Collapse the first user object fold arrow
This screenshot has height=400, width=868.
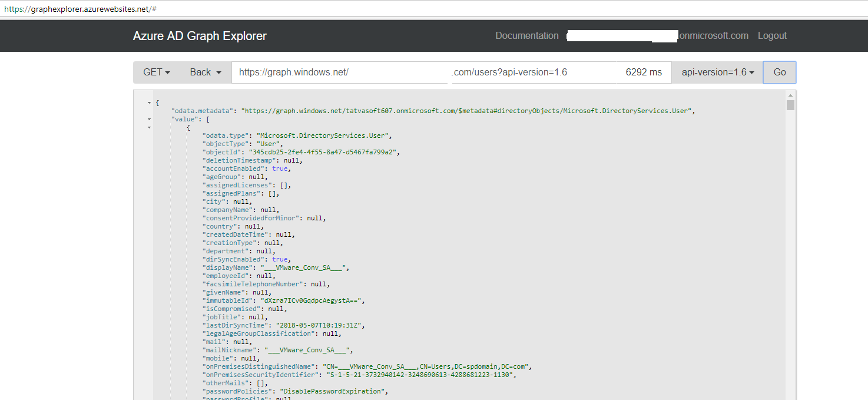pyautogui.click(x=150, y=127)
